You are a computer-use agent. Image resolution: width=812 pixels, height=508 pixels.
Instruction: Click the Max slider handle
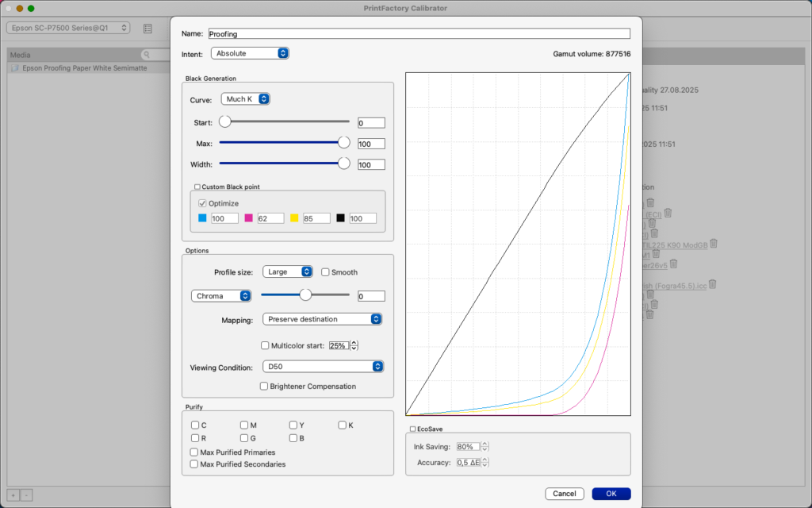point(344,143)
